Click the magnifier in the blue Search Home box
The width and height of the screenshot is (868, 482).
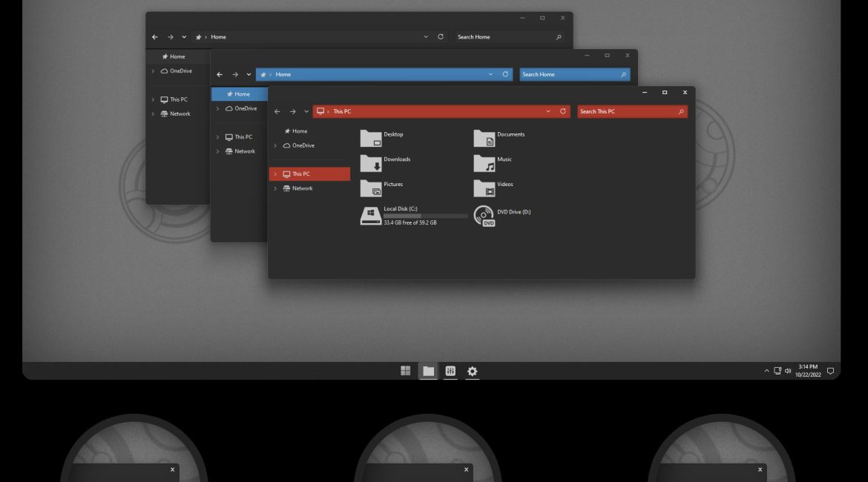(x=623, y=74)
